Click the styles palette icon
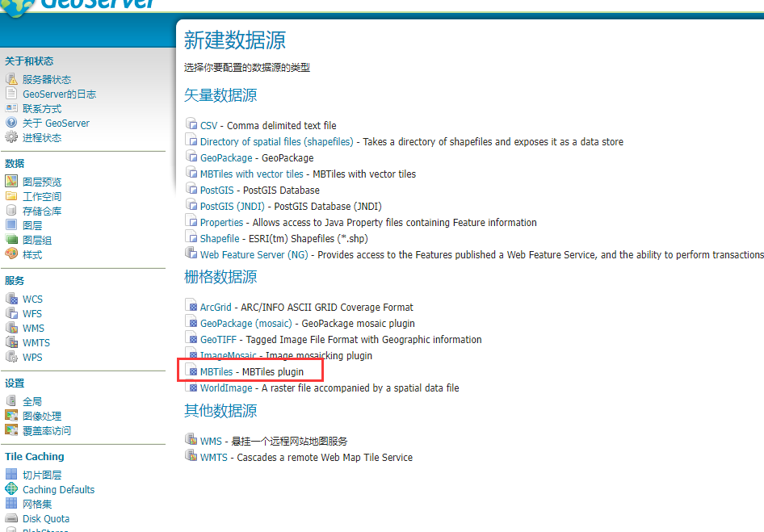 11,254
